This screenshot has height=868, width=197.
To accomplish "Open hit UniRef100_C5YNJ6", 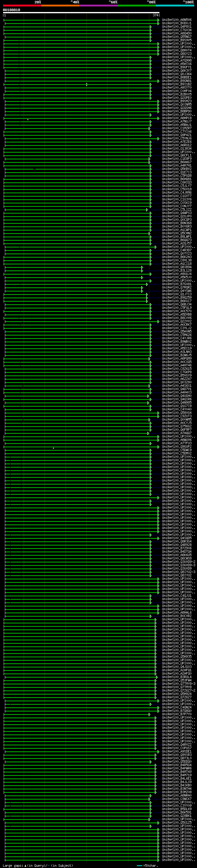I will tap(177, 139).
